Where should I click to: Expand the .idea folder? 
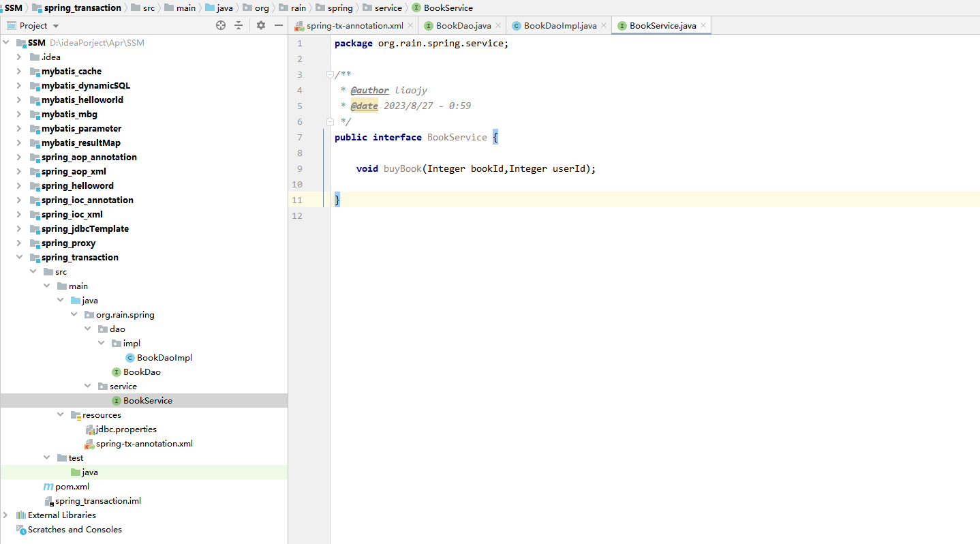20,57
